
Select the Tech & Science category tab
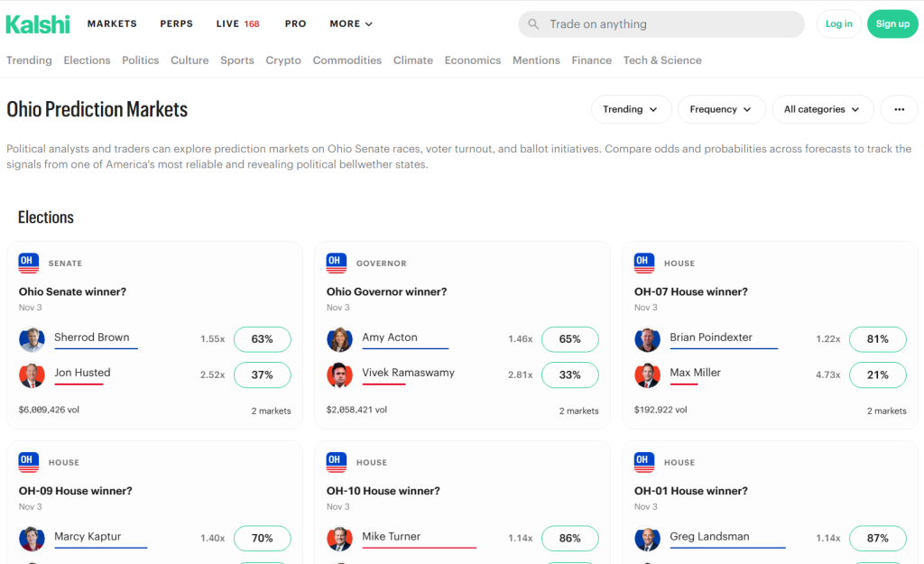pyautogui.click(x=662, y=60)
